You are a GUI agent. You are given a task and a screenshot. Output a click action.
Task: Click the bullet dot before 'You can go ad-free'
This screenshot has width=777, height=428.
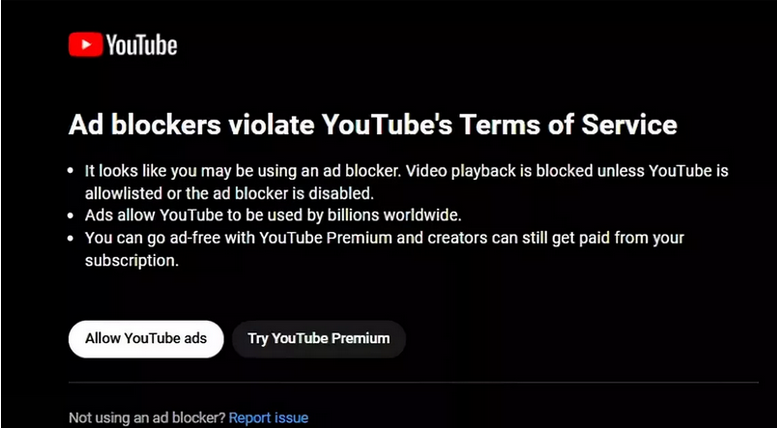coord(73,238)
